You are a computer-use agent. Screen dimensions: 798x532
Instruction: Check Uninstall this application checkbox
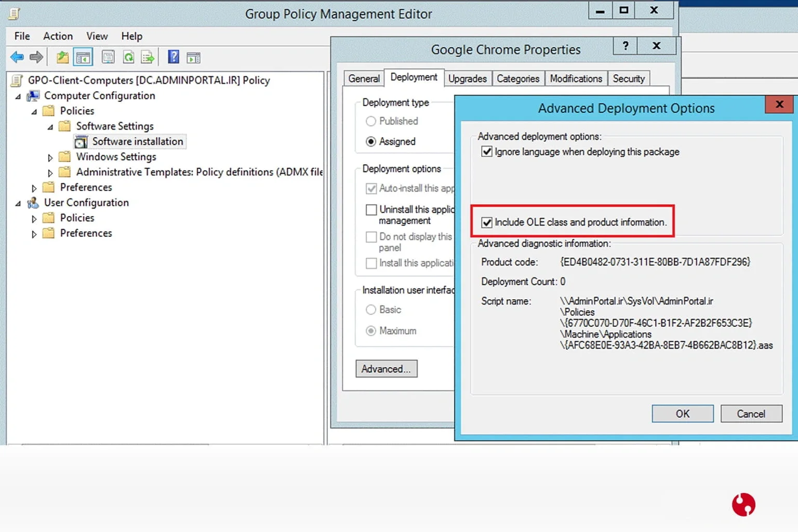(x=371, y=210)
